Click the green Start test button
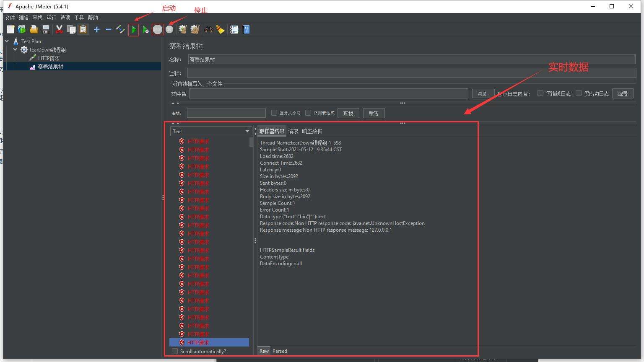This screenshot has width=644, height=362. pos(133,30)
